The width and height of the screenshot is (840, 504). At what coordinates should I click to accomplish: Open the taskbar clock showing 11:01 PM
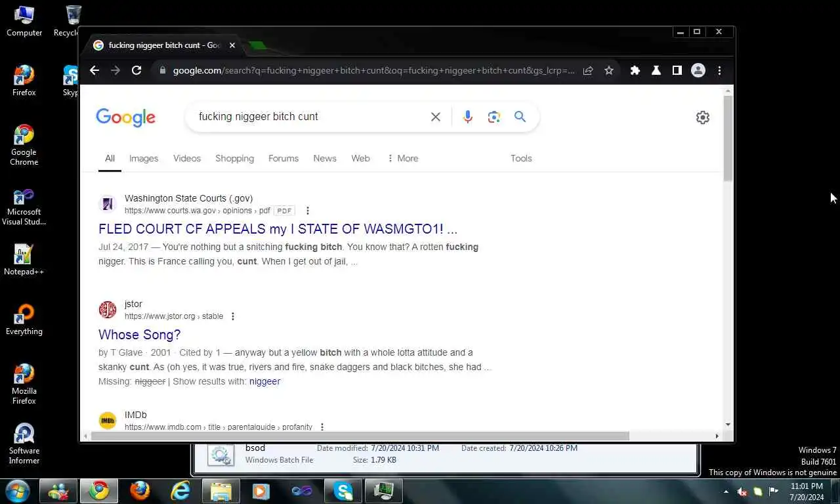point(807,492)
